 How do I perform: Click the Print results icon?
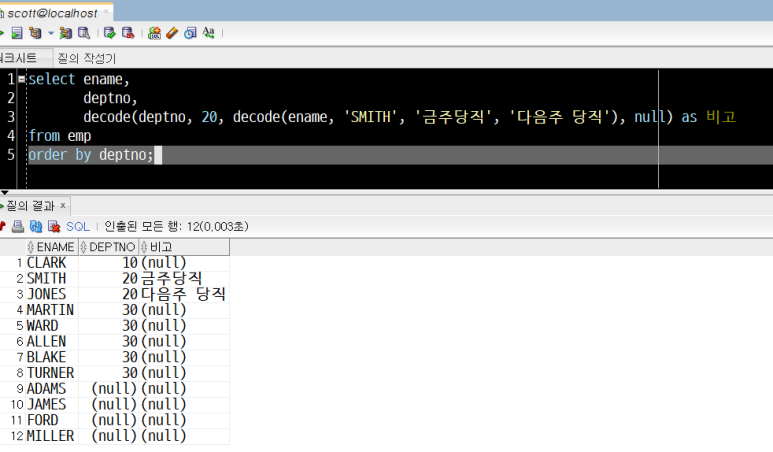18,226
